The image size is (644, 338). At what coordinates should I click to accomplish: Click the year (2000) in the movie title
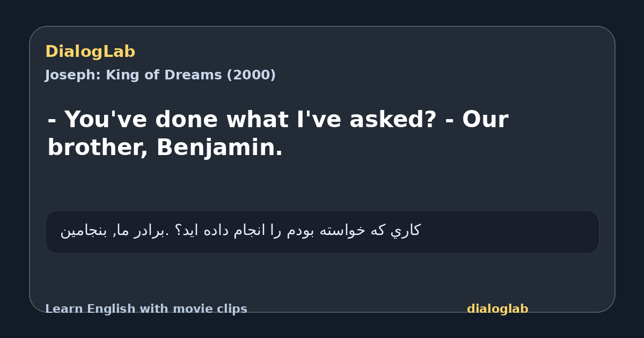pos(251,75)
